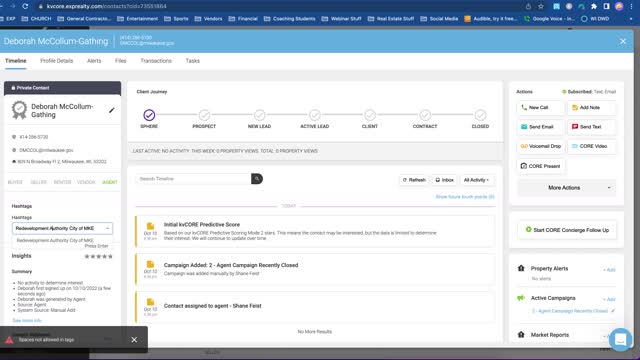Screen dimensions: 640x360
Task: Set client journey stage to Client
Action: pyautogui.click(x=370, y=115)
